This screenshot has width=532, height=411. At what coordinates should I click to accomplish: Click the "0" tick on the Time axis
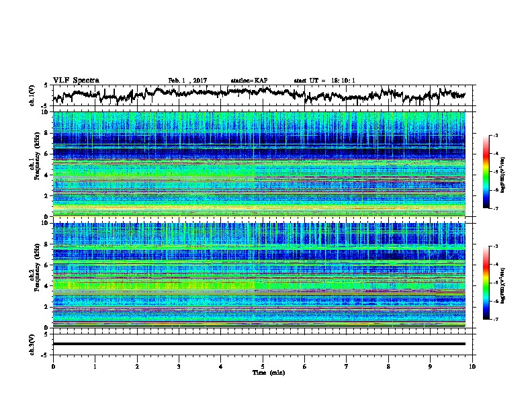pos(53,367)
